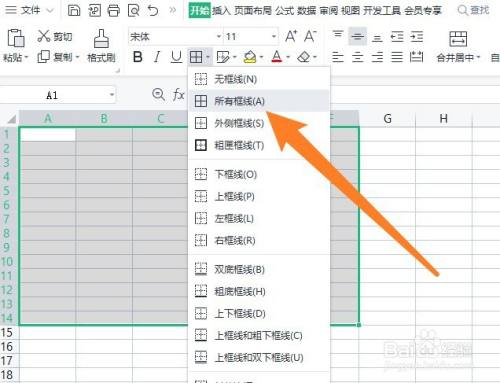The height and width of the screenshot is (383, 500).
Task: Click the top align icon
Action: (x=338, y=35)
